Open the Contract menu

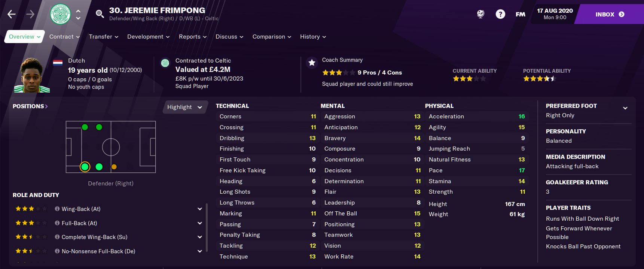pos(64,37)
